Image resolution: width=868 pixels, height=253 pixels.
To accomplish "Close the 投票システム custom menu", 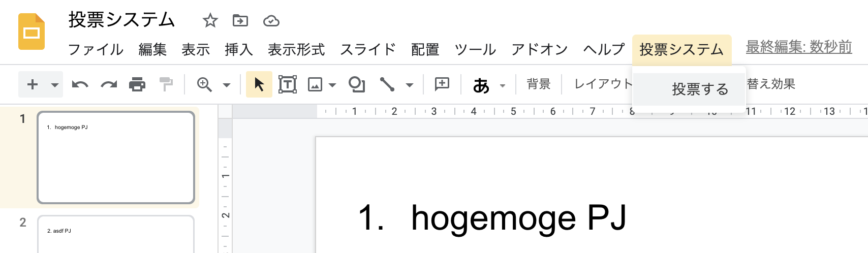I will coord(681,49).
